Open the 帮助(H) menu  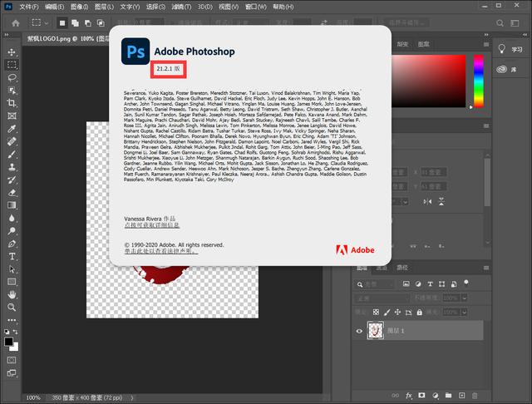click(283, 7)
